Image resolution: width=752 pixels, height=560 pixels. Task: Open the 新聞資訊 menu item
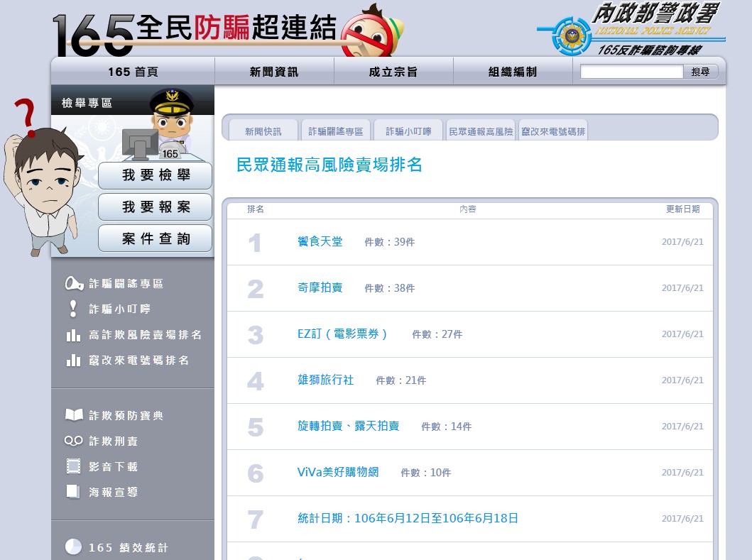tap(274, 72)
